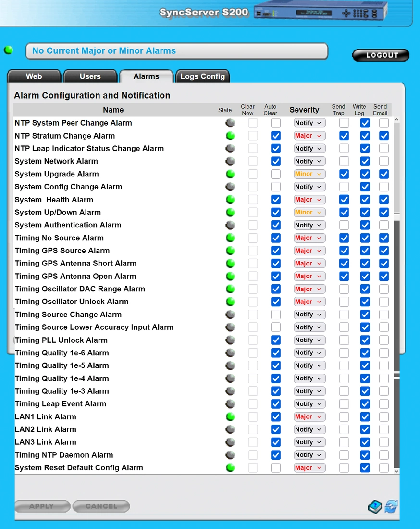Click state LED for System Health Alarm
The height and width of the screenshot is (529, 420).
coord(230,200)
